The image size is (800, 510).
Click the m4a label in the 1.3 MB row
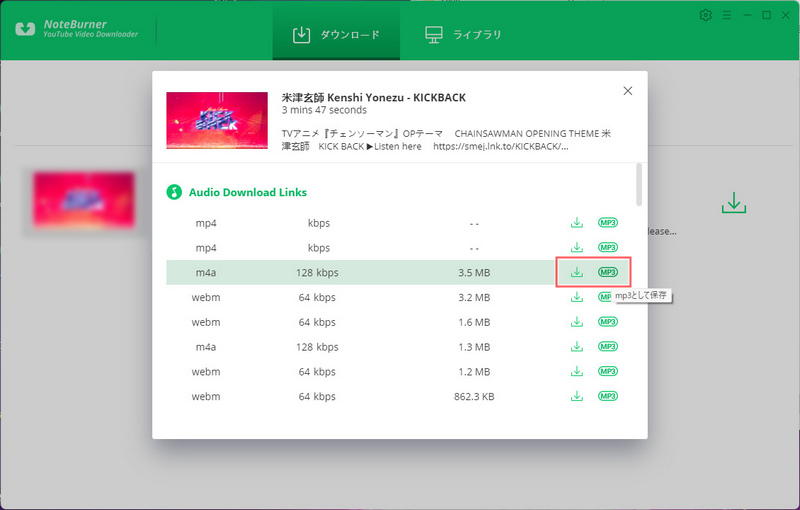206,347
